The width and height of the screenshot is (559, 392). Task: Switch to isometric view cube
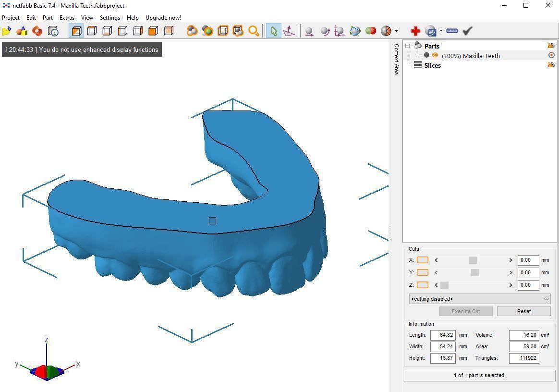[x=76, y=31]
